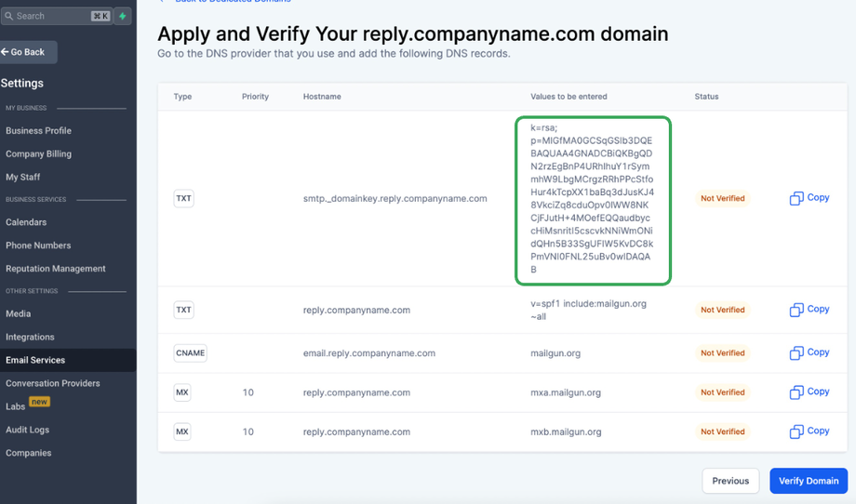Viewport: 856px width, 504px height.
Task: Open Business Profile settings
Action: point(38,131)
